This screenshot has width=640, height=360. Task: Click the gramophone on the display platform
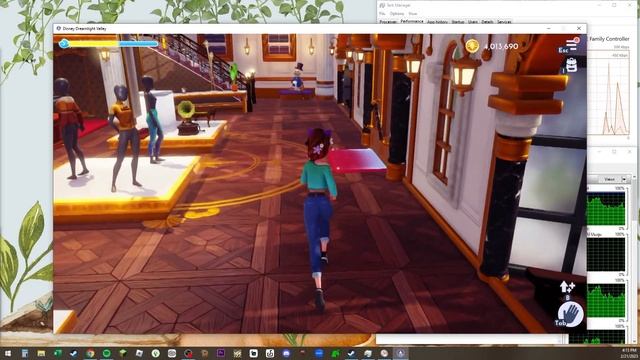pos(188,118)
